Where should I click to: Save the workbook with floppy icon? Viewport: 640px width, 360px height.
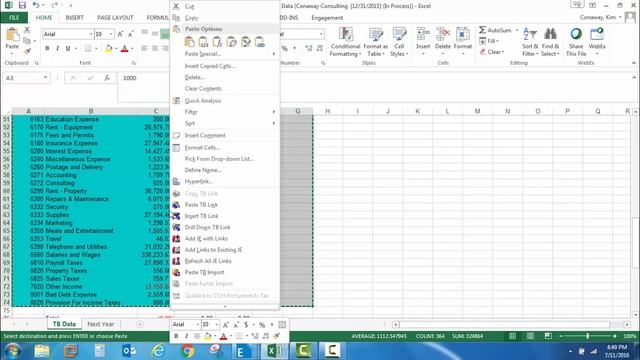coord(22,5)
